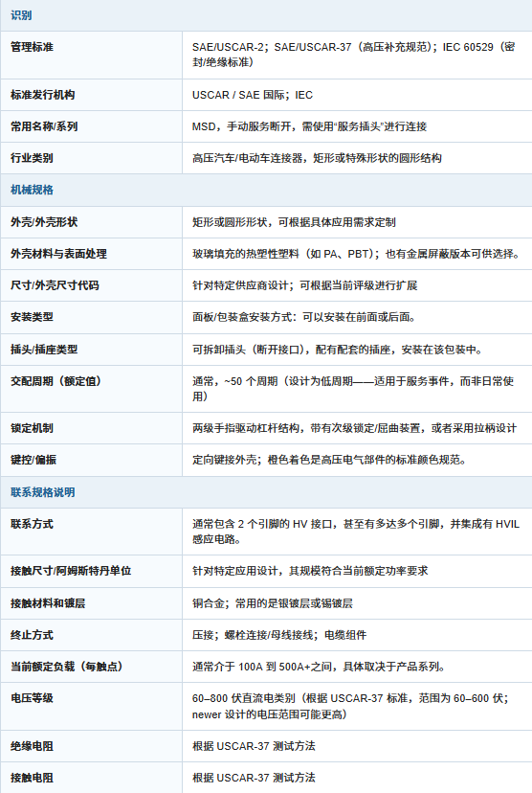Click the 识别 section header
This screenshot has width=532, height=793.
tap(21, 15)
